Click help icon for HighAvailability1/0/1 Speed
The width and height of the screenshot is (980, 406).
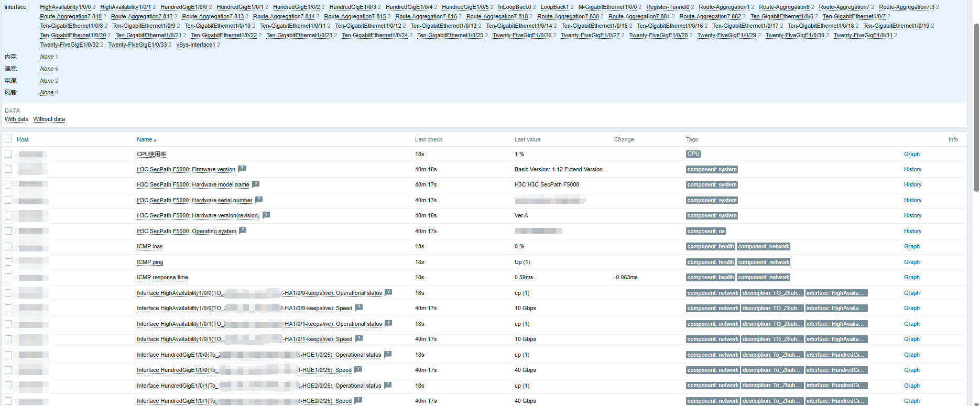(359, 338)
